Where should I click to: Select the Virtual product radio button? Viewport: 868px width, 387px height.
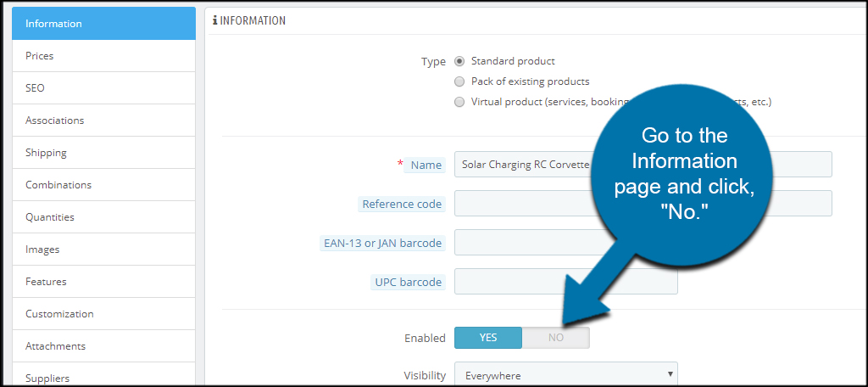pyautogui.click(x=459, y=102)
